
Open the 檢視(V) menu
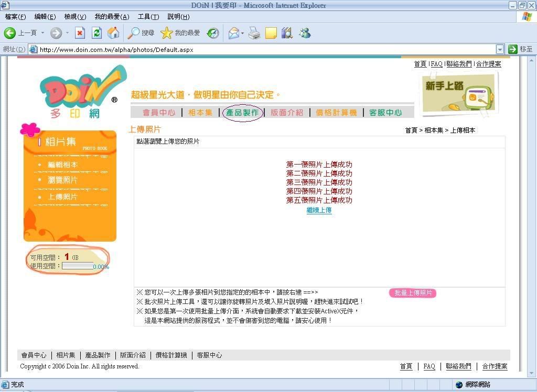(75, 17)
